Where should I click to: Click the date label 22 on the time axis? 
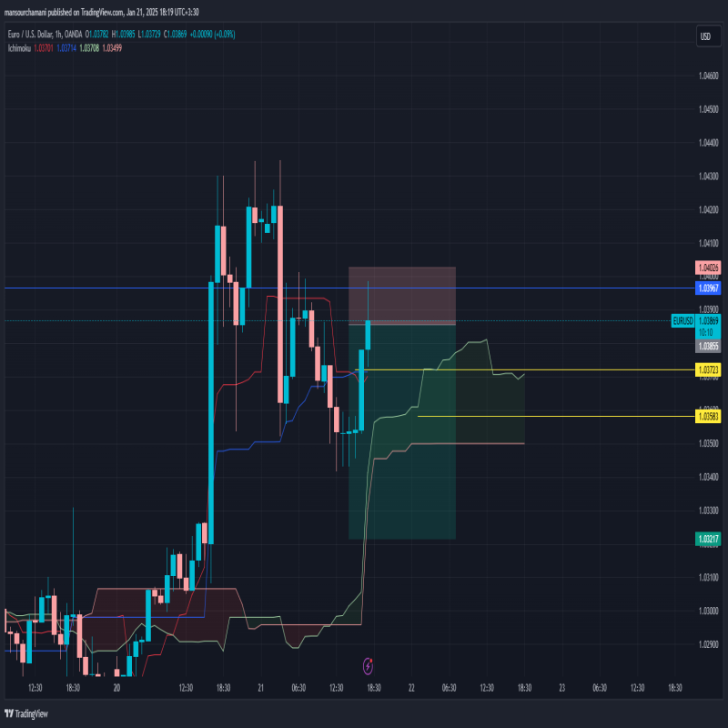411,688
